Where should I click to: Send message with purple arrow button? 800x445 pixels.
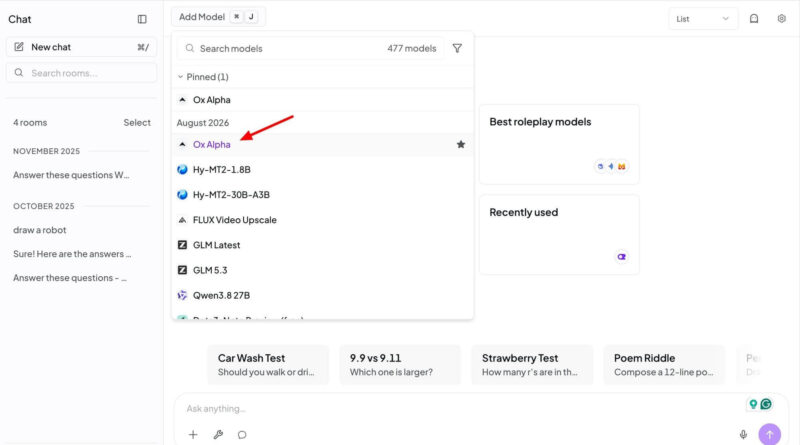(x=769, y=434)
